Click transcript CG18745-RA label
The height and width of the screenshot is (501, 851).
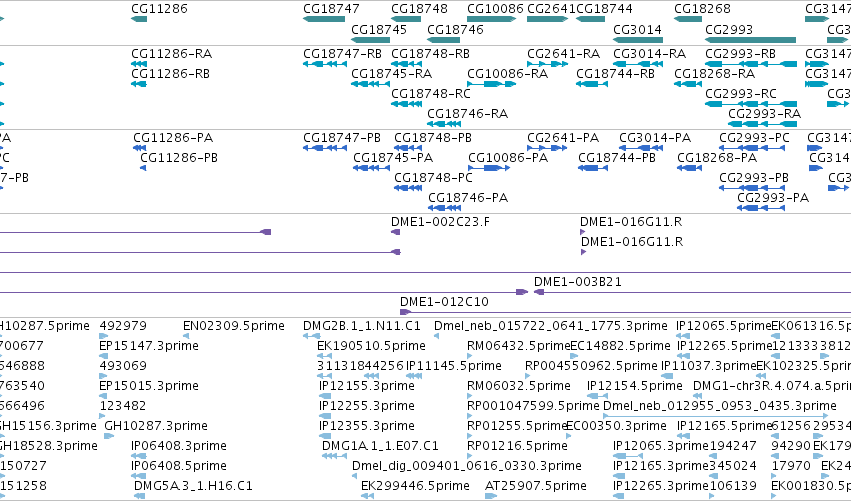(x=392, y=73)
